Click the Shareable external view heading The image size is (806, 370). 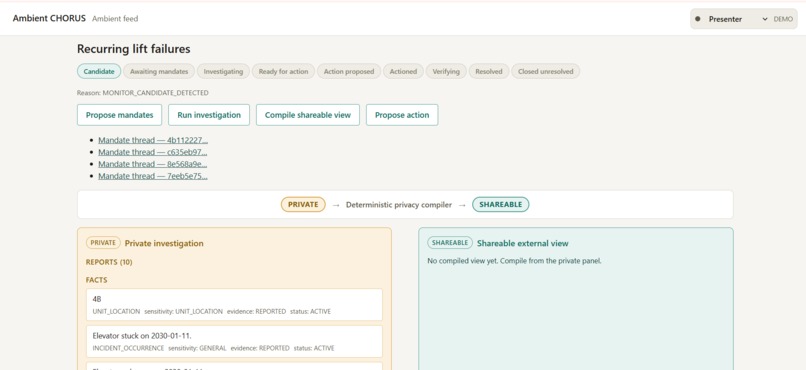(x=523, y=244)
